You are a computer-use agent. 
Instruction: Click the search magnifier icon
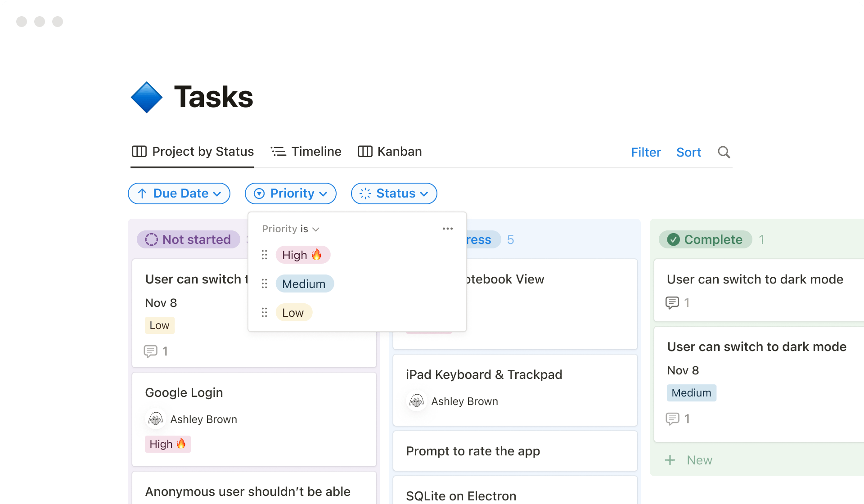724,152
